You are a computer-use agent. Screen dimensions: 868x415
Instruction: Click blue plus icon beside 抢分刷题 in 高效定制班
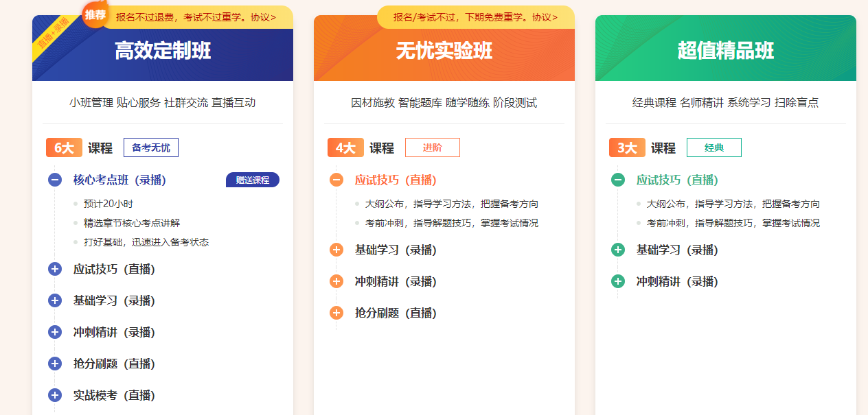click(x=55, y=364)
